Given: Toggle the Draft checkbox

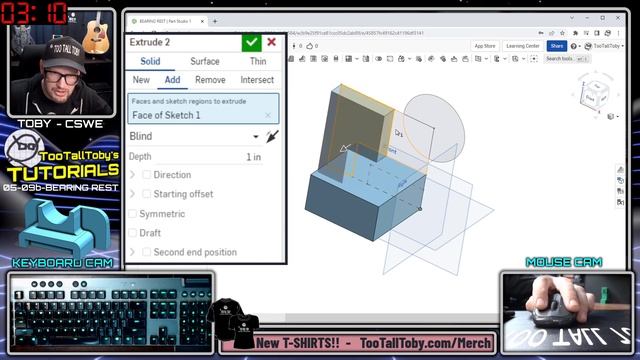Looking at the screenshot, I should pos(133,233).
